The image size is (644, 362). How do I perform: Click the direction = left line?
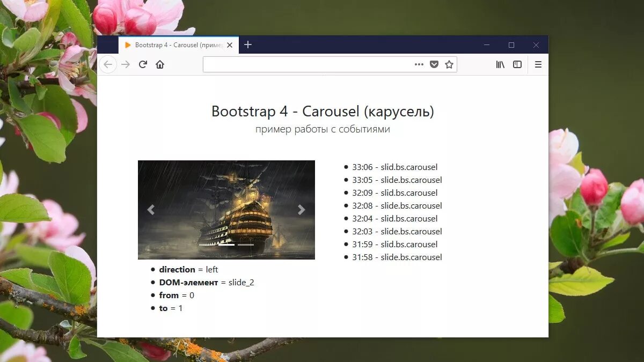pos(189,269)
